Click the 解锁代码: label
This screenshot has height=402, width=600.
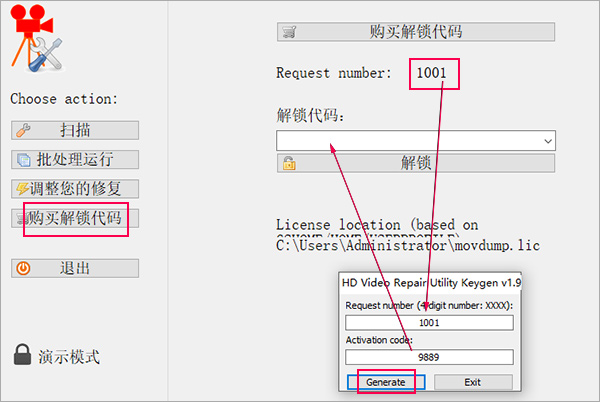pyautogui.click(x=310, y=115)
